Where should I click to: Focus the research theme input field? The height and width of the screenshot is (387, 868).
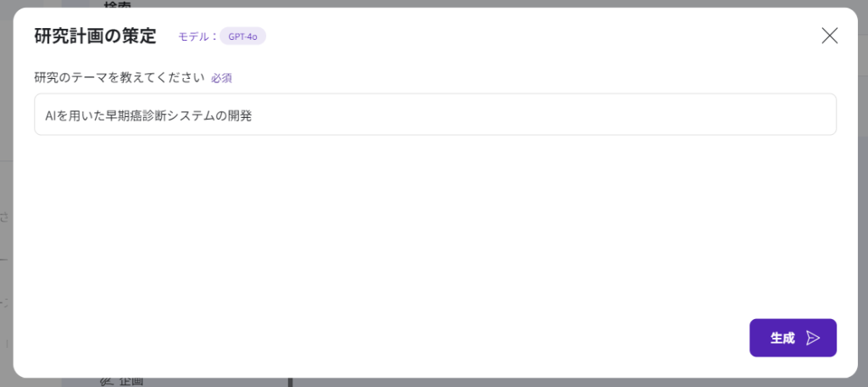coord(435,115)
